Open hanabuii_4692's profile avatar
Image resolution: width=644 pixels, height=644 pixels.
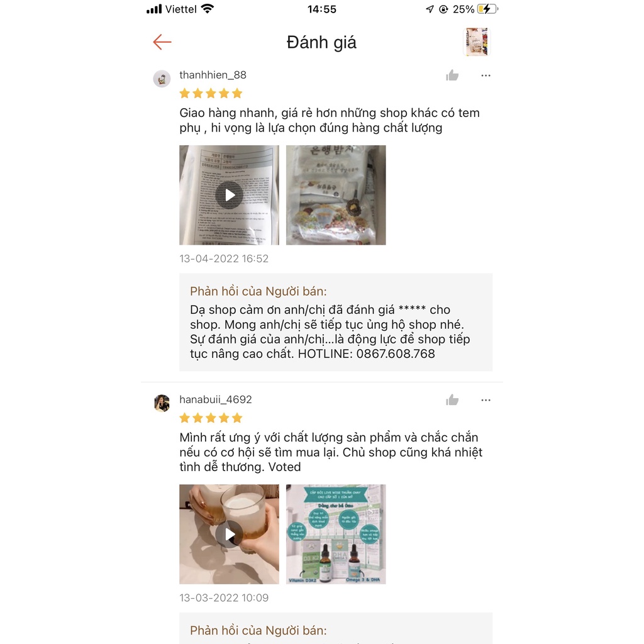[162, 403]
